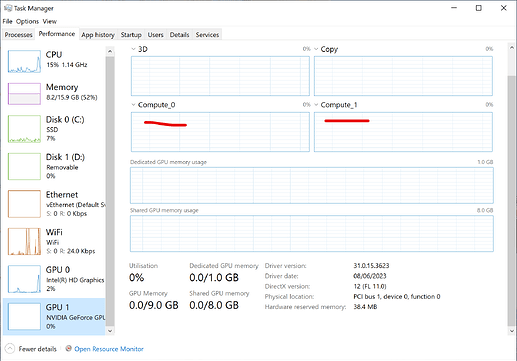Click the PCI bus 1 physical location text
Image resolution: width=517 pixels, height=361 pixels.
tap(397, 296)
